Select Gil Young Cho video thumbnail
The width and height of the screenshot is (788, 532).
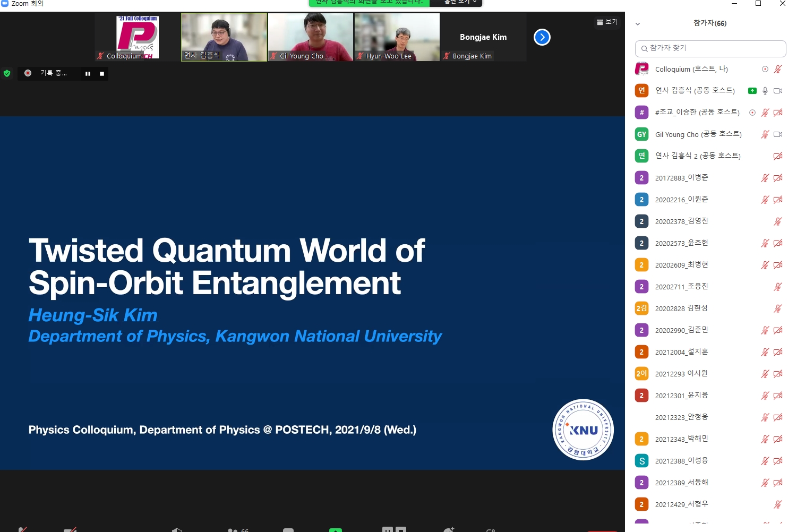311,37
